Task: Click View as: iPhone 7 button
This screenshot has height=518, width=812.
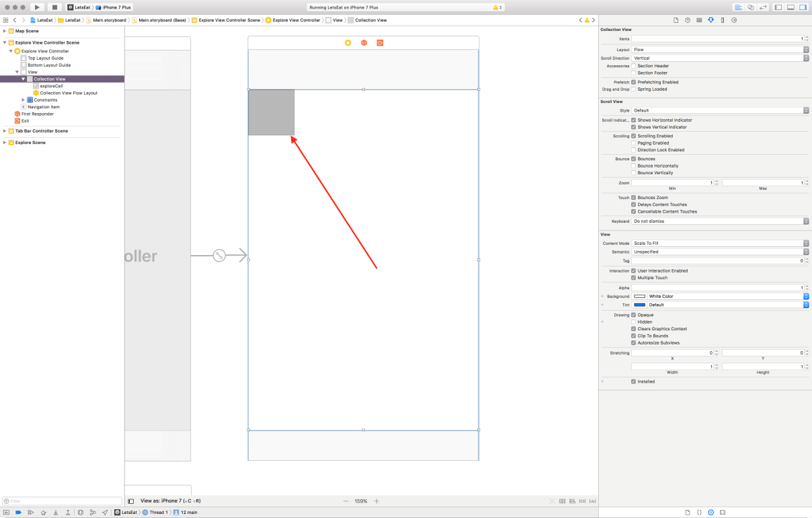Action: [x=171, y=501]
